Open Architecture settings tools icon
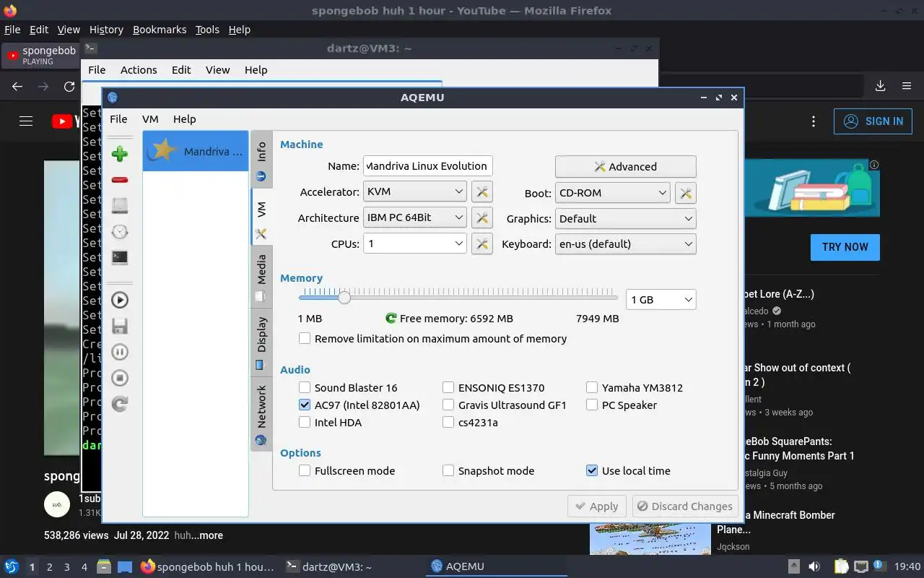The image size is (924, 578). coord(481,217)
